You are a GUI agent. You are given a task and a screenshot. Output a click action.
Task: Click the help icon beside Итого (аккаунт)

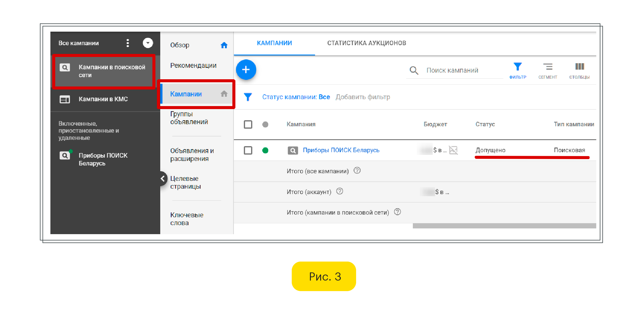tap(340, 191)
